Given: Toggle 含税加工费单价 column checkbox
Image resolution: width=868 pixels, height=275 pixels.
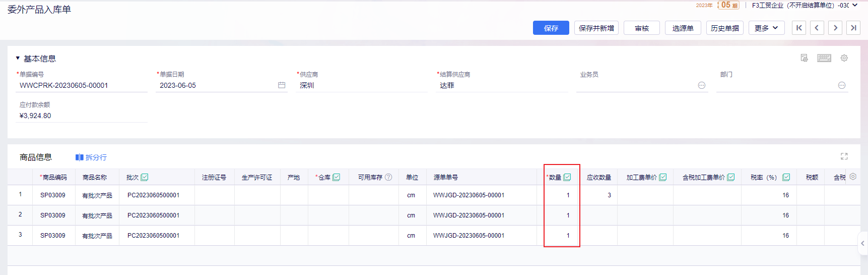Looking at the screenshot, I should tap(731, 177).
